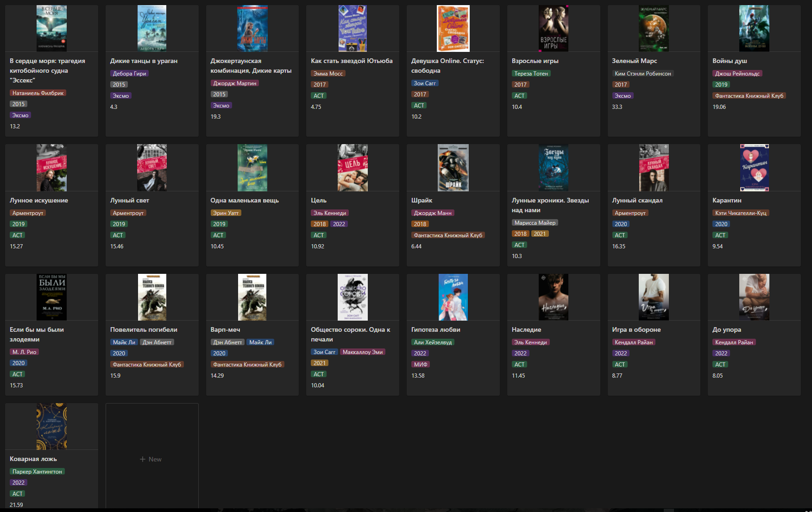Select the "21.59" value on Коварная ложь

click(x=16, y=505)
